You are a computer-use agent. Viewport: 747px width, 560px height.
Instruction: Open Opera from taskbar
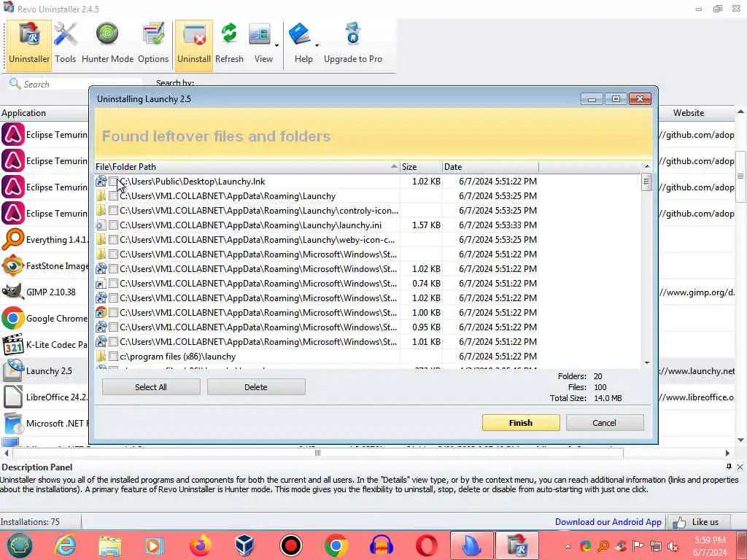[426, 545]
